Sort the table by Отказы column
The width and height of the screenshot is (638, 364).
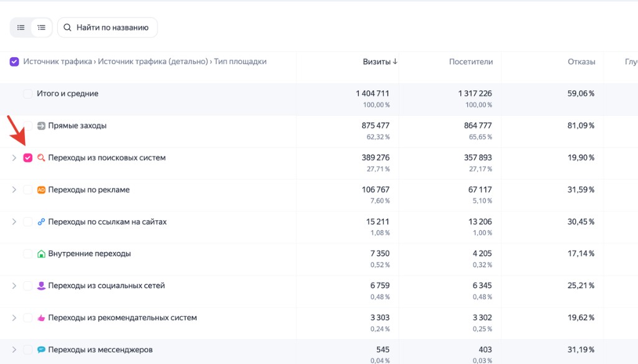(x=581, y=62)
